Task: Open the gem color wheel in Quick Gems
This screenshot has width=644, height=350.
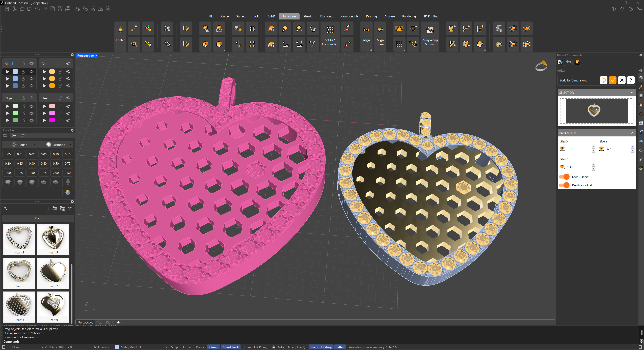Action: [x=67, y=192]
